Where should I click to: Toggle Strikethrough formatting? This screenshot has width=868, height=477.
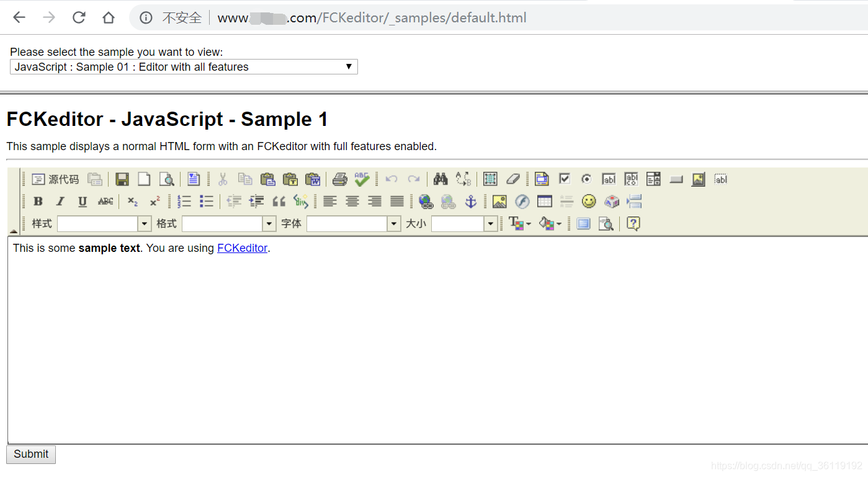105,201
